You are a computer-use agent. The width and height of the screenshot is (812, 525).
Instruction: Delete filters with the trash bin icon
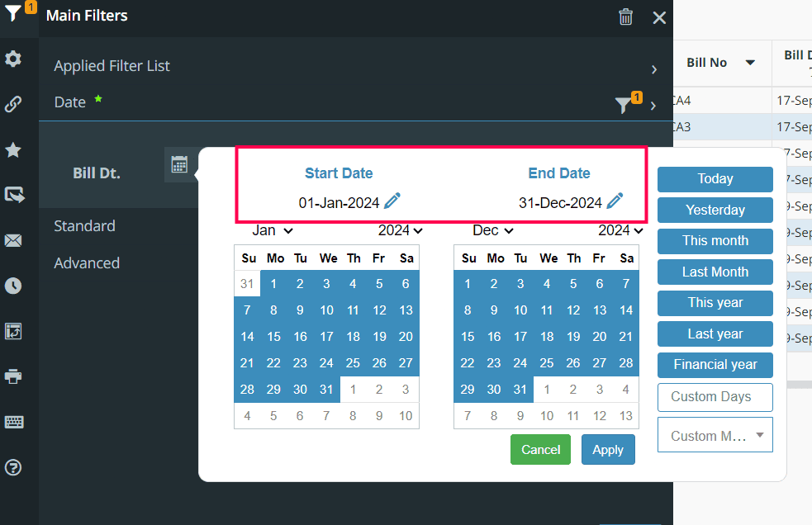click(x=626, y=17)
